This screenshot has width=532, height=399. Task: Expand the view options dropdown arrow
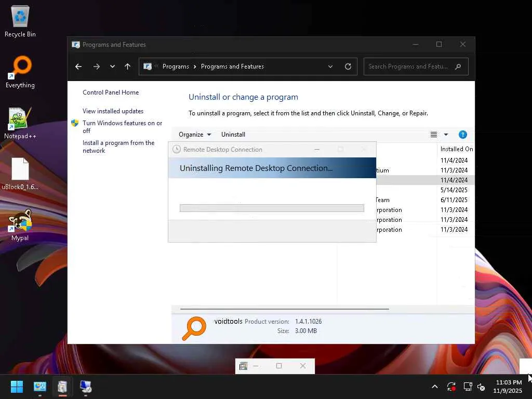(446, 135)
